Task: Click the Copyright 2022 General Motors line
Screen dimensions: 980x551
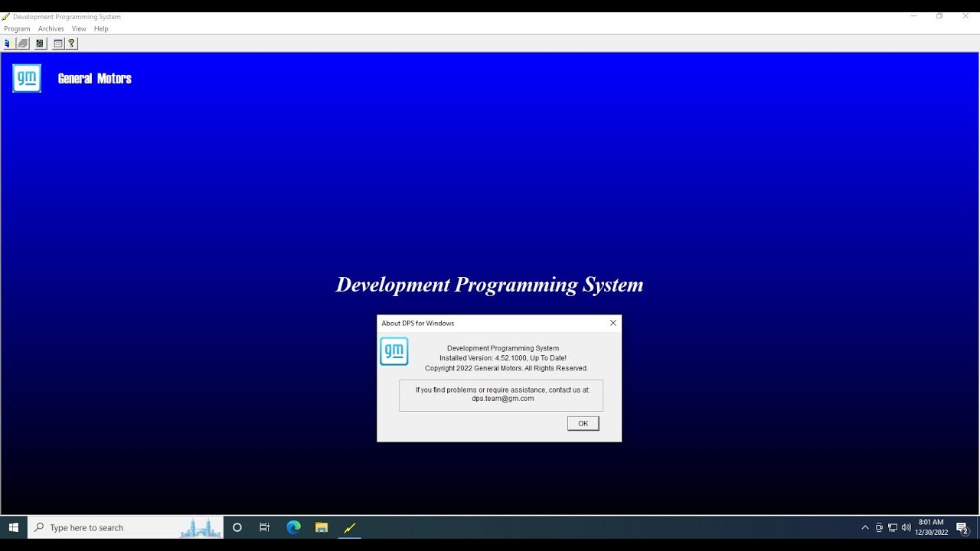Action: pyautogui.click(x=506, y=368)
